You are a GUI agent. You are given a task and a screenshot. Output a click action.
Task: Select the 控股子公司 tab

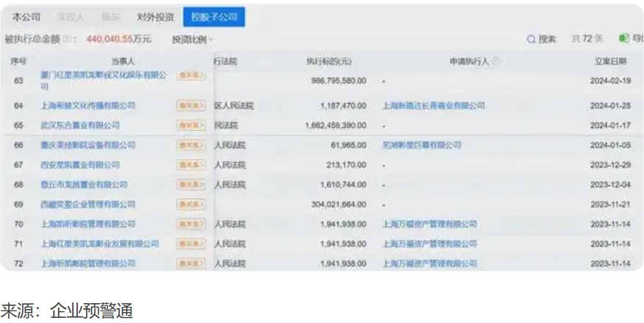pyautogui.click(x=214, y=17)
